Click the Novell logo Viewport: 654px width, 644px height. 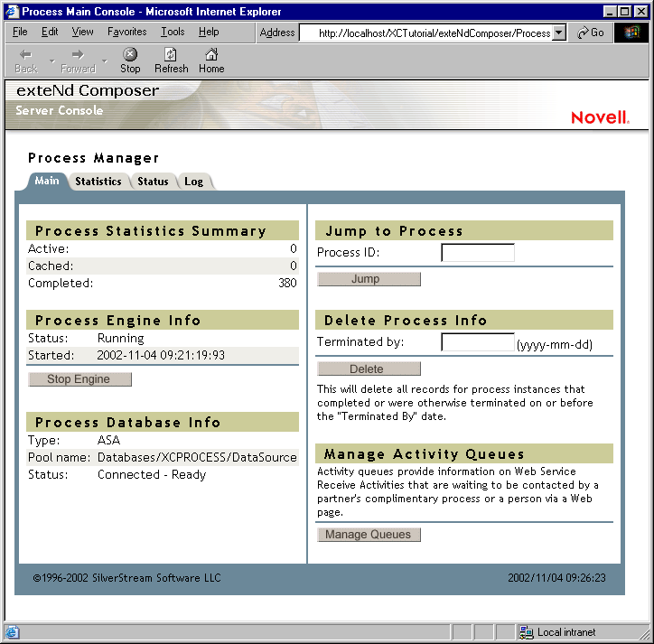[x=600, y=117]
